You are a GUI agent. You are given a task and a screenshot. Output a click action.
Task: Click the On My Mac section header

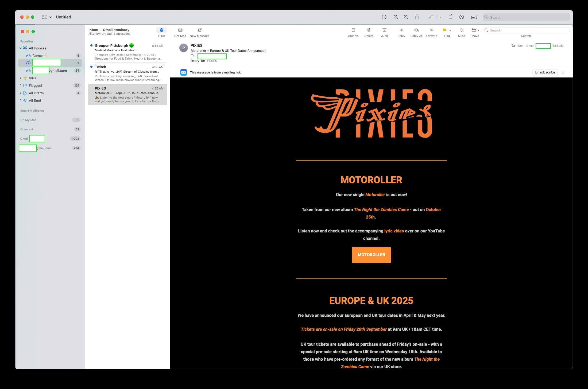click(28, 120)
